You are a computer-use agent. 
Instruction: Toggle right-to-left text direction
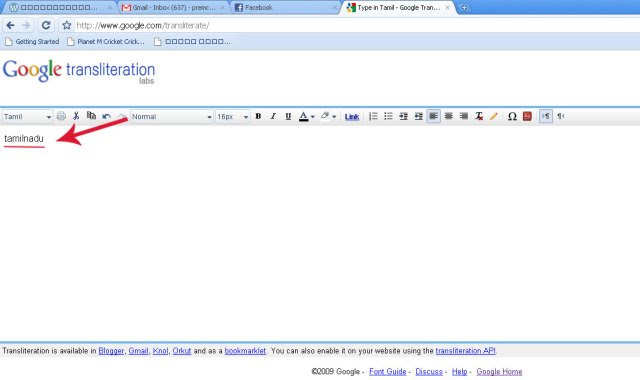[561, 116]
